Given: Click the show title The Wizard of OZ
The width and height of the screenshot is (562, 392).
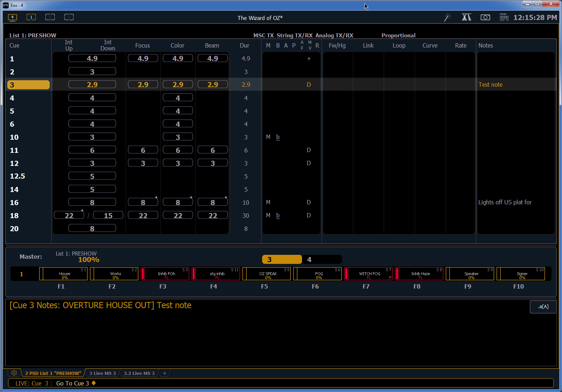Looking at the screenshot, I should 260,18.
